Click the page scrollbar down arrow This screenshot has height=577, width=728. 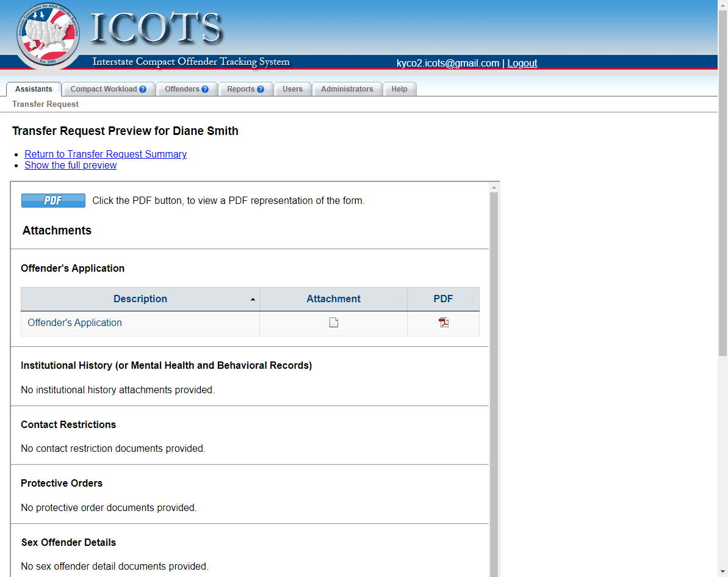723,572
